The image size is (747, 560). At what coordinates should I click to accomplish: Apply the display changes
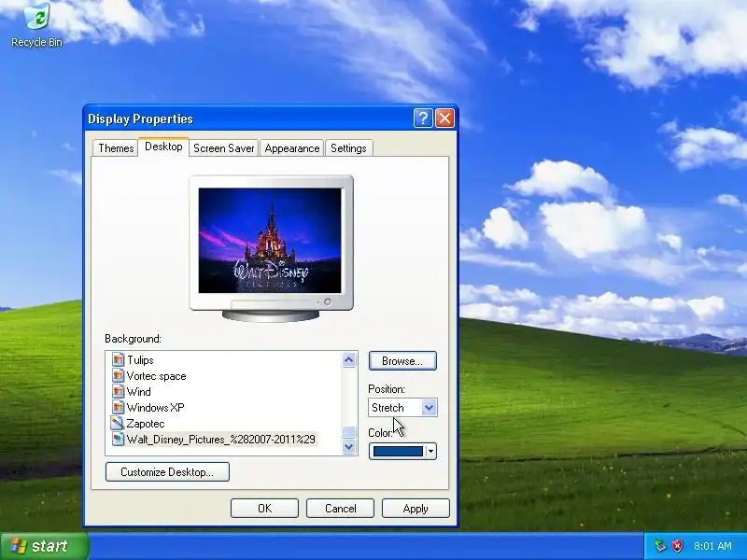pos(416,509)
